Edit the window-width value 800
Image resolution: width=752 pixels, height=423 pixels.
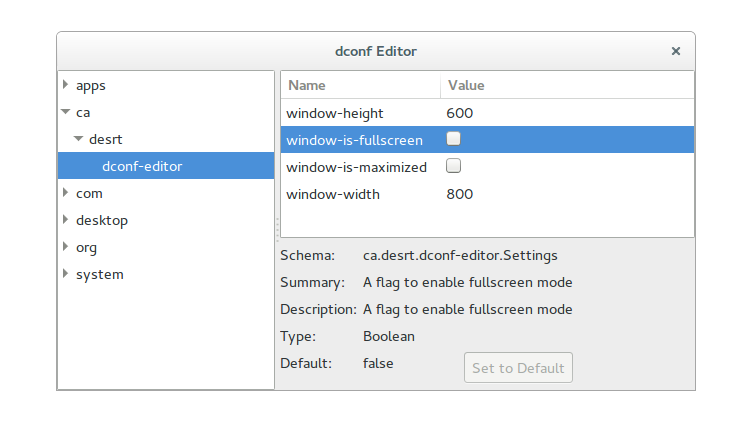pyautogui.click(x=459, y=194)
